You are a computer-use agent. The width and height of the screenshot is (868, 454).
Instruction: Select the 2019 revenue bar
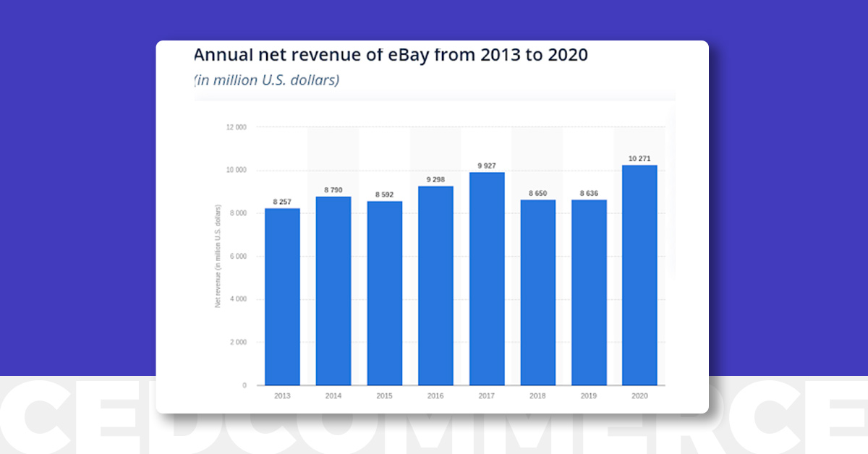point(589,292)
